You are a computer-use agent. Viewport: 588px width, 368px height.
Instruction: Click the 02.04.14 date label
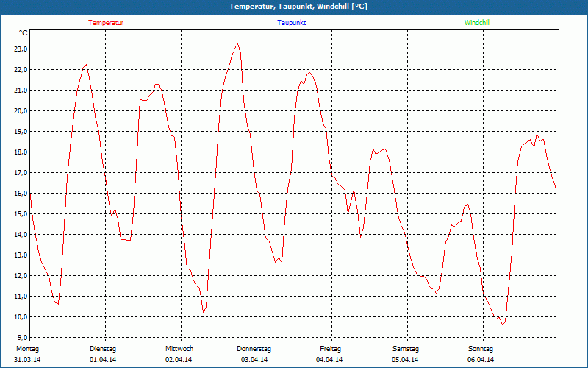(x=179, y=360)
